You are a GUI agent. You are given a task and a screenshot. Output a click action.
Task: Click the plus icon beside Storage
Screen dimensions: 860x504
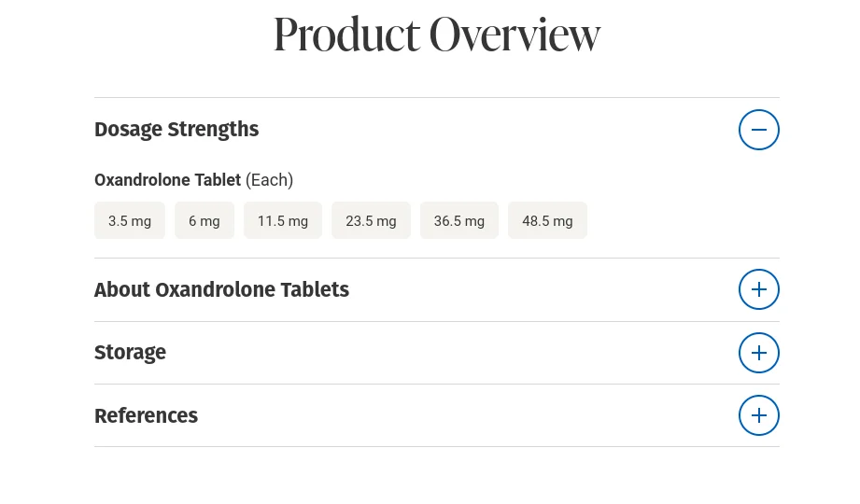click(758, 353)
